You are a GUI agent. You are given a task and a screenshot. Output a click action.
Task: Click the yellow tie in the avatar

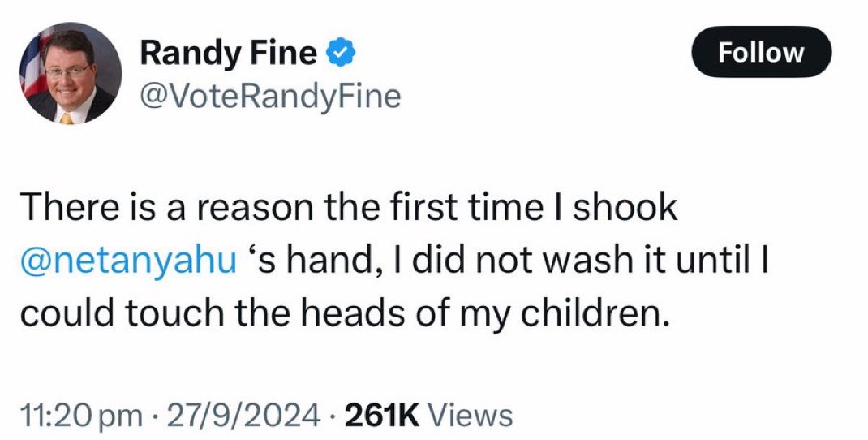point(67,117)
